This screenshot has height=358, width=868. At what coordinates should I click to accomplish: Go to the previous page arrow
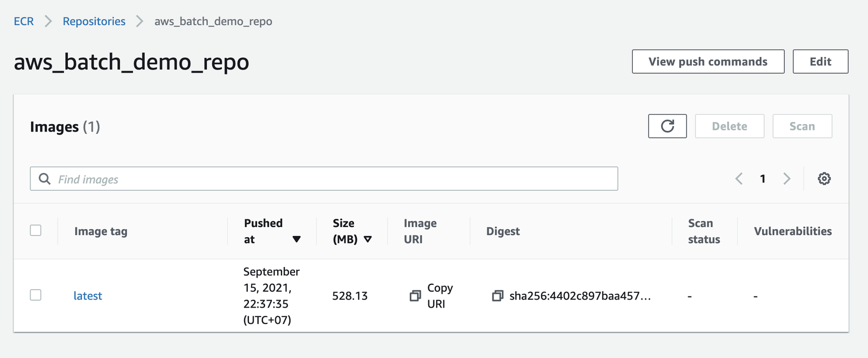click(739, 179)
